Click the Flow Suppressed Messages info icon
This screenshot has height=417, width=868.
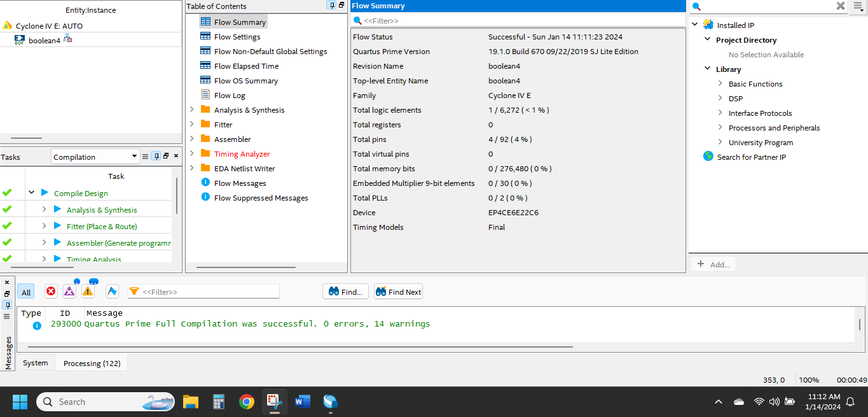(205, 197)
